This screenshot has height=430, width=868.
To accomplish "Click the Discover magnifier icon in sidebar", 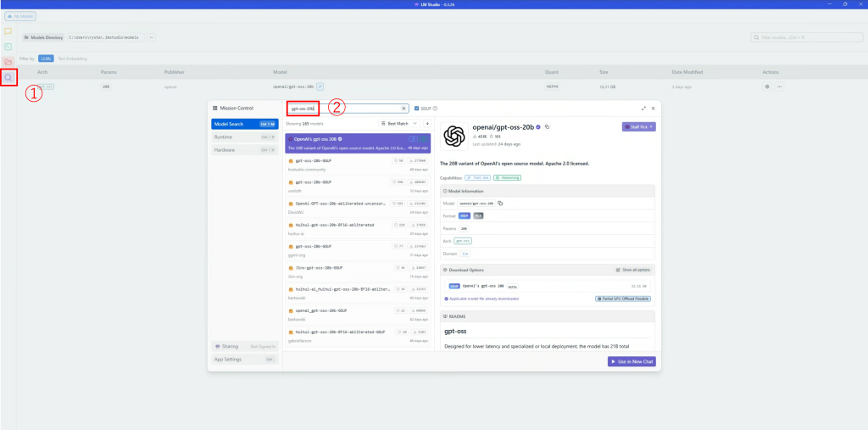I will (8, 77).
